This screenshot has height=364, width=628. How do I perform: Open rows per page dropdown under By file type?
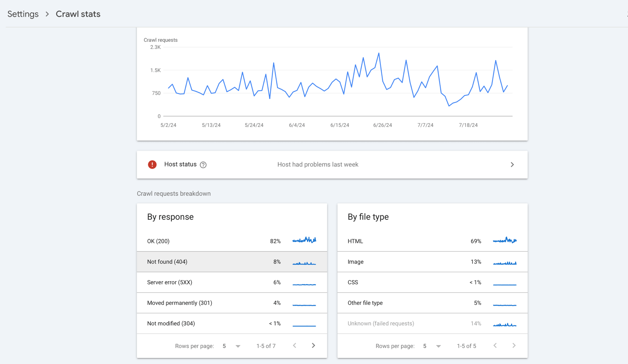[x=438, y=346]
